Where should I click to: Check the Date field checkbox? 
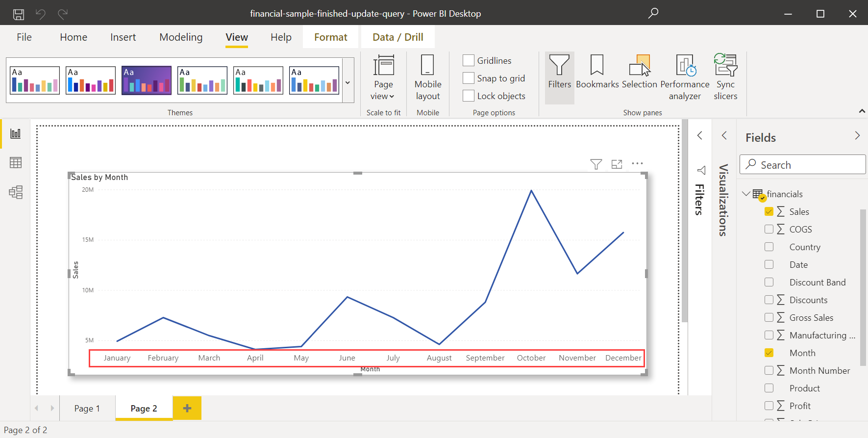coord(769,264)
